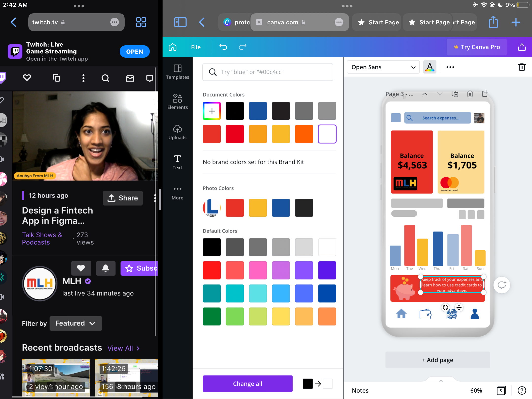Screen dimensions: 532x399
Task: Expand the pages panel chevron above Notes
Action: (x=441, y=381)
